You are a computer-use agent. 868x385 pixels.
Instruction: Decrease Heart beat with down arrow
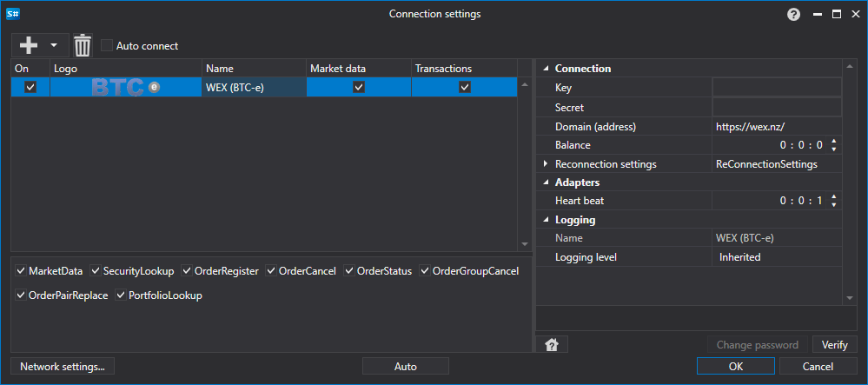pos(833,205)
